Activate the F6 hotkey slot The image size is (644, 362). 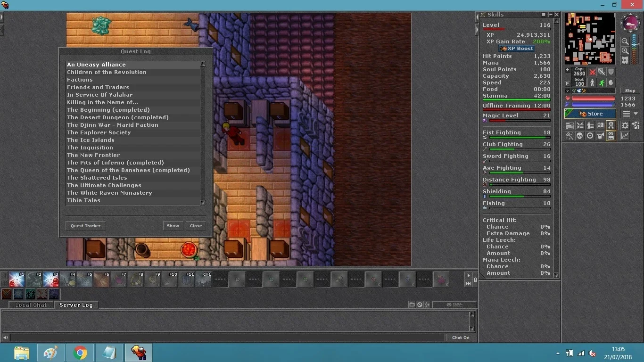[102, 280]
